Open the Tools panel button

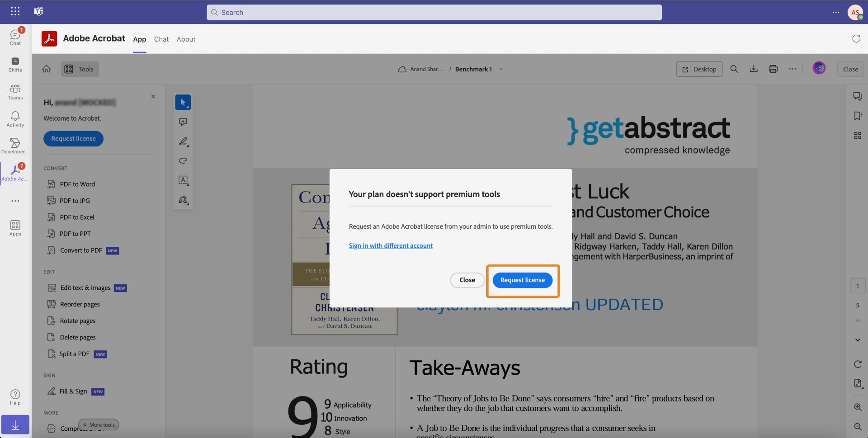pyautogui.click(x=80, y=69)
